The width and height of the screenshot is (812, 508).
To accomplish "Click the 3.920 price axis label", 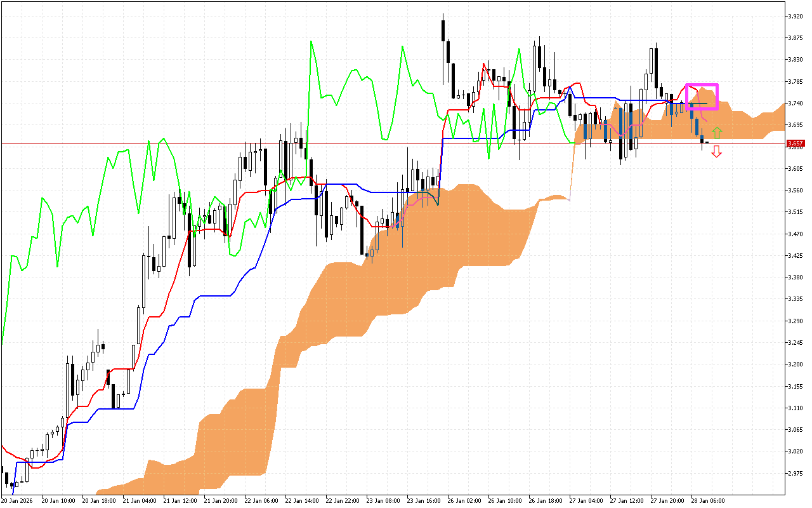I will point(796,16).
